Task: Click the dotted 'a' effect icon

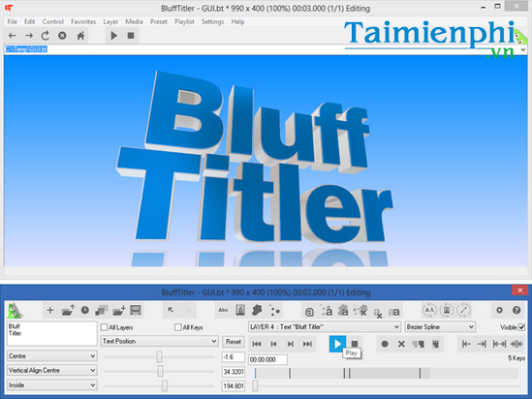Action: [327, 311]
